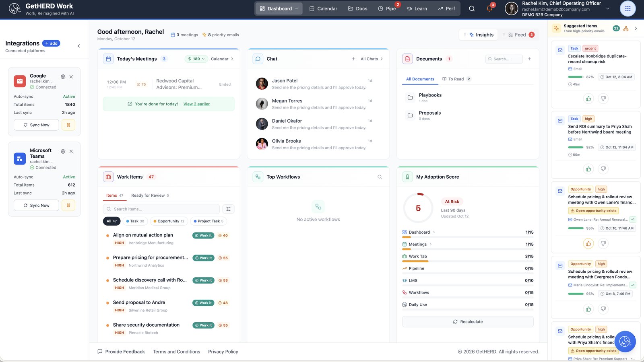644x362 pixels.
Task: Recalculate the adoption score
Action: point(468,322)
